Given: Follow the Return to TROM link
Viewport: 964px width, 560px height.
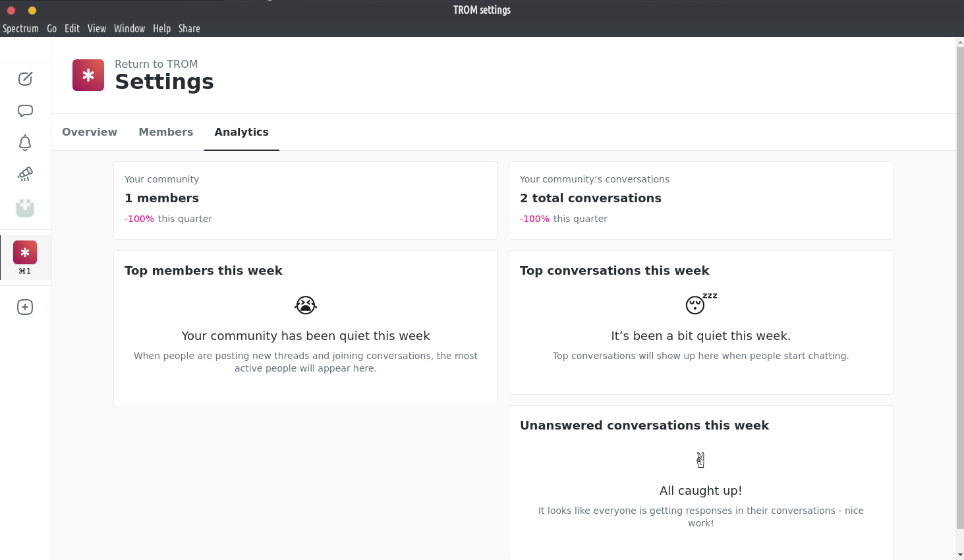Looking at the screenshot, I should 156,64.
